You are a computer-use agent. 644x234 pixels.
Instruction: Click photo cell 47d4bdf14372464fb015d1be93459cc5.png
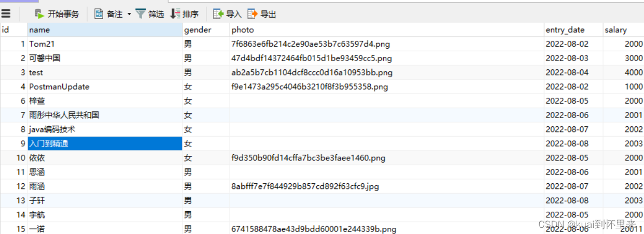click(x=387, y=58)
